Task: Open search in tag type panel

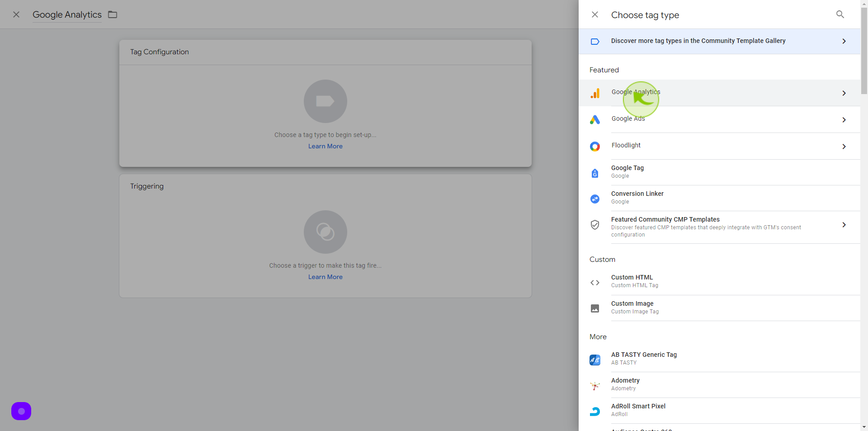Action: [x=840, y=14]
